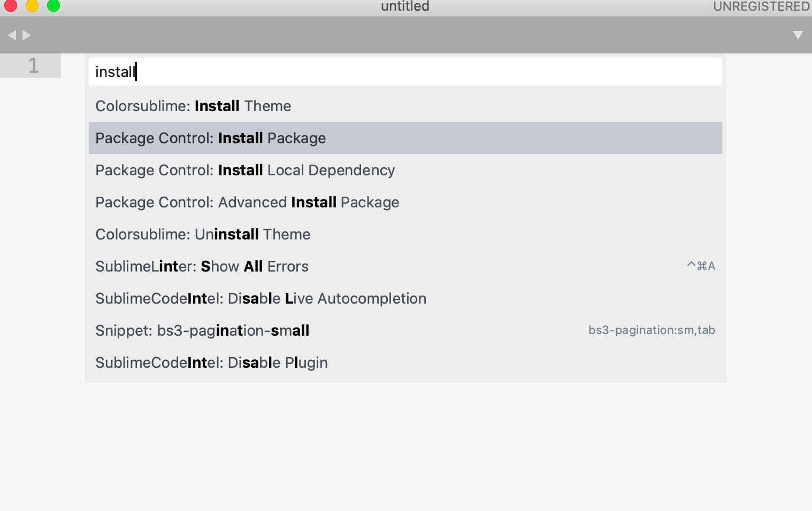
Task: Click the UNREGISTERED label in title bar
Action: (762, 6)
